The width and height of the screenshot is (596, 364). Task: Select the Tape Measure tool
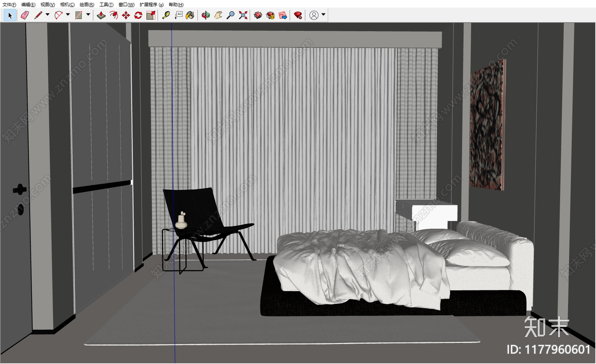pyautogui.click(x=166, y=15)
